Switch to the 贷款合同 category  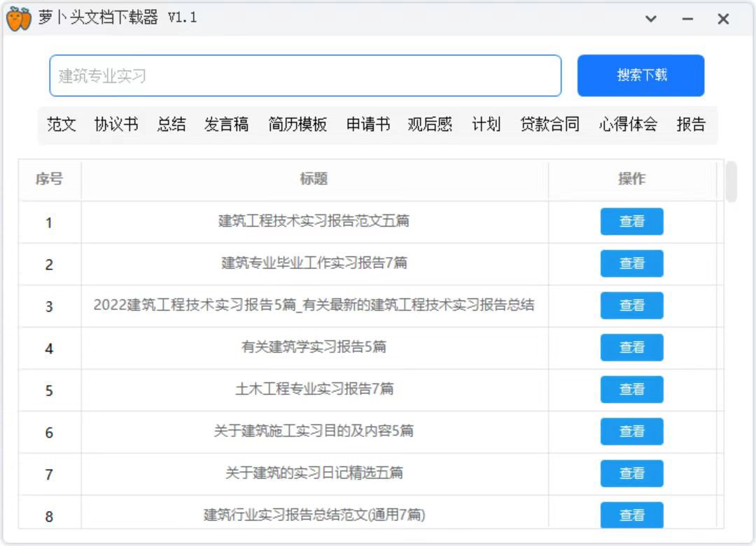coord(549,125)
